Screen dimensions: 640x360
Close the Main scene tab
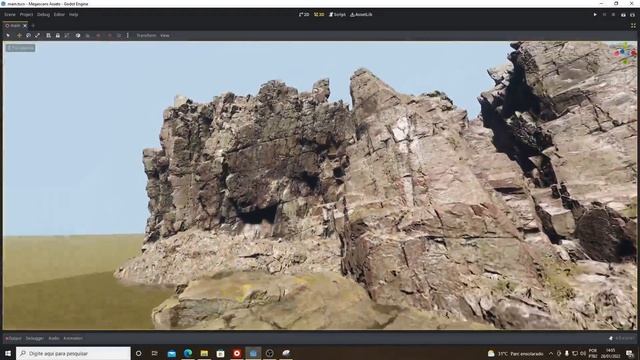point(25,25)
